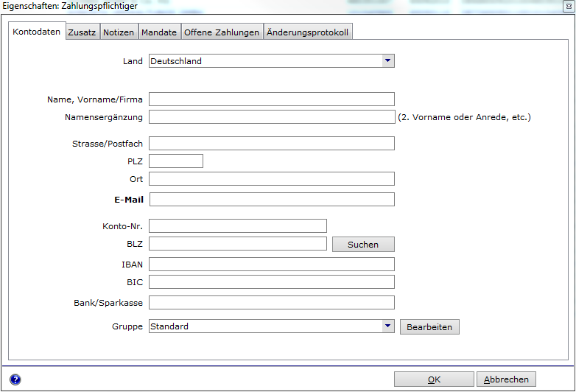Screen dimensions: 576x392
Task: Show the Offene Zahlungen tab
Action: (x=222, y=32)
